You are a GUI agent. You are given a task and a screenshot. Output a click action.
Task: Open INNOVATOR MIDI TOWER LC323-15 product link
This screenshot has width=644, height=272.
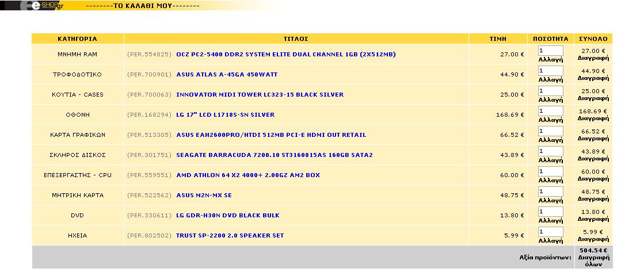click(x=260, y=94)
